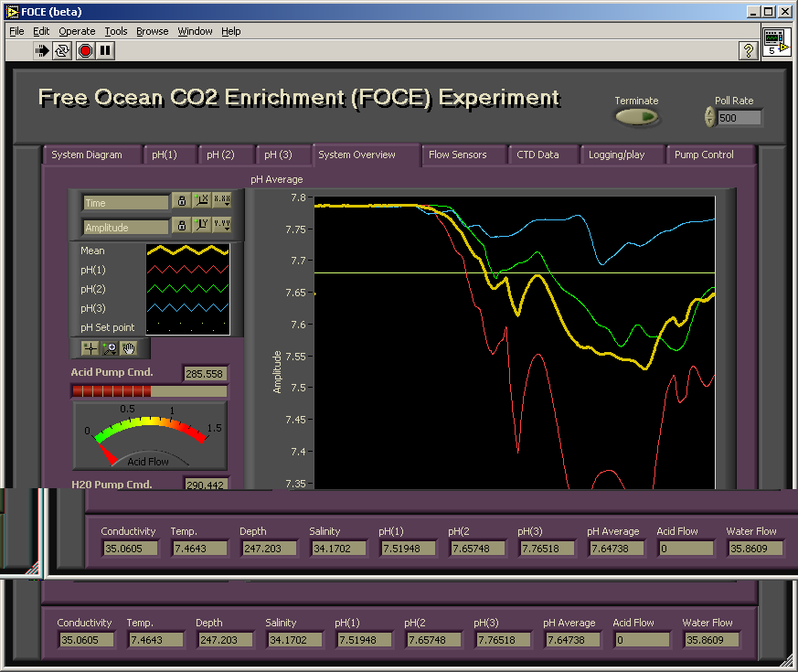This screenshot has height=672, width=798.
Task: Autoscale the X axis once
Action: tap(201, 200)
